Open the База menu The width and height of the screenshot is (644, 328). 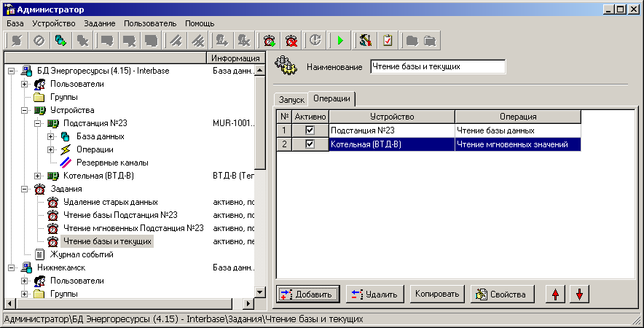tap(15, 23)
